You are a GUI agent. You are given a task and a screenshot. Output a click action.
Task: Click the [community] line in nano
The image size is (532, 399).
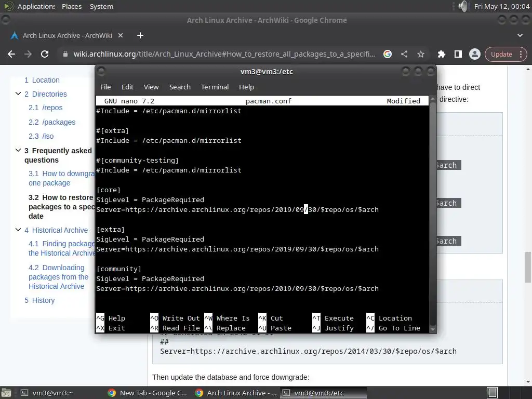[119, 269]
